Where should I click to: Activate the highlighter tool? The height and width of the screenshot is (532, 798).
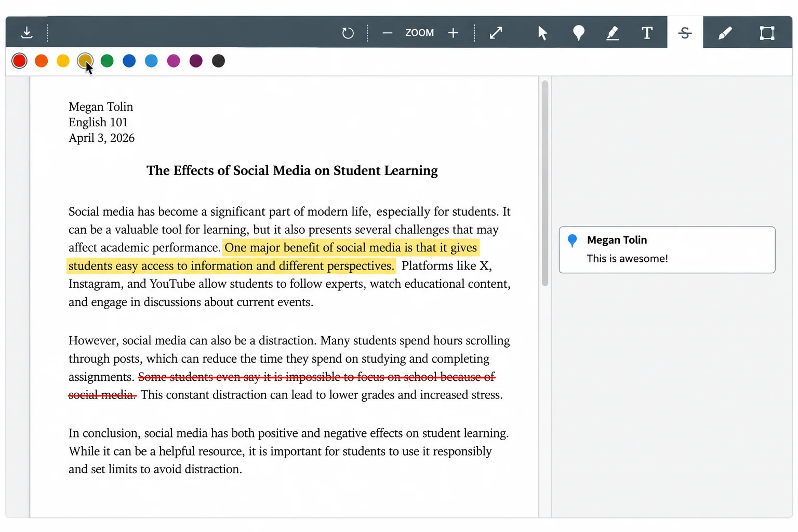(613, 33)
